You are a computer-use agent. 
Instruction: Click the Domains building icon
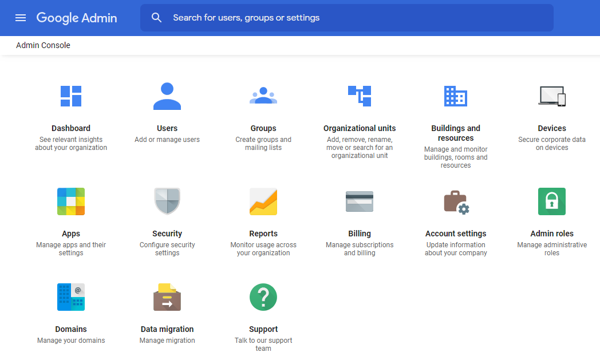[x=71, y=297]
